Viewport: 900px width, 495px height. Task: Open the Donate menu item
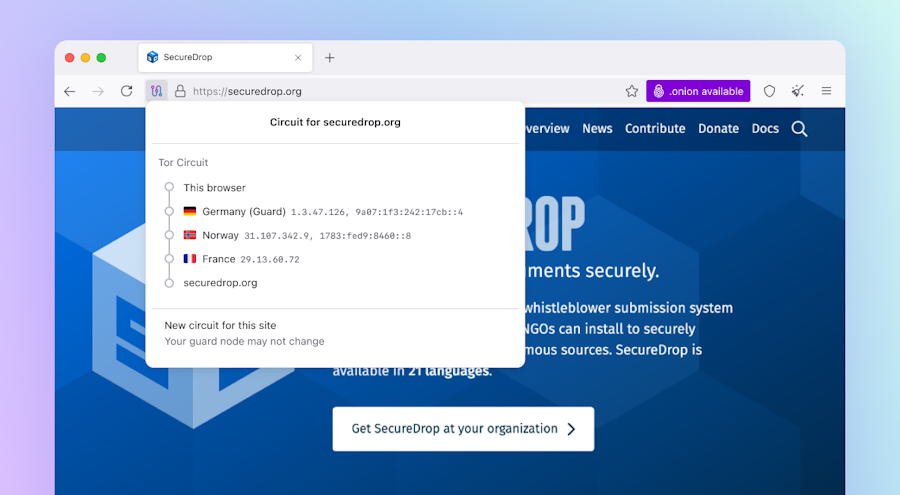point(718,129)
